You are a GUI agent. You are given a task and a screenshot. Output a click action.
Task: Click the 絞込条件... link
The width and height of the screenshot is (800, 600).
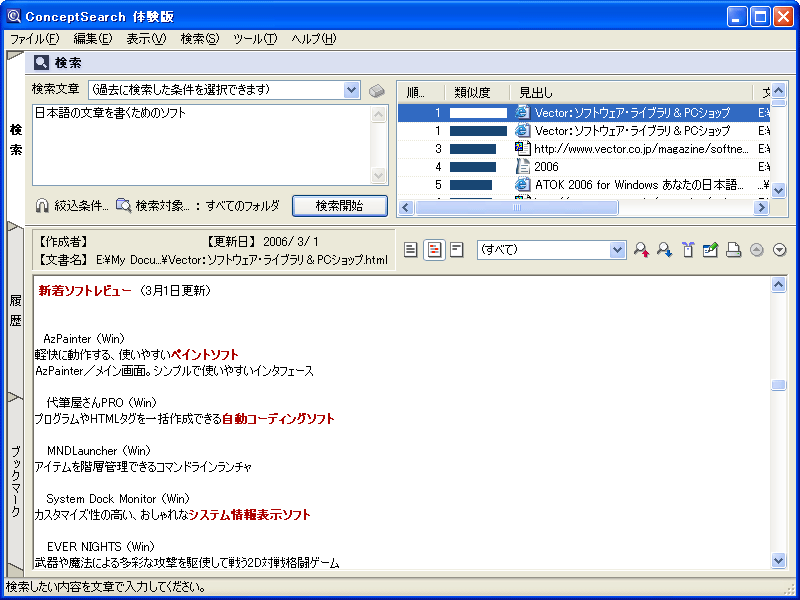coord(81,206)
